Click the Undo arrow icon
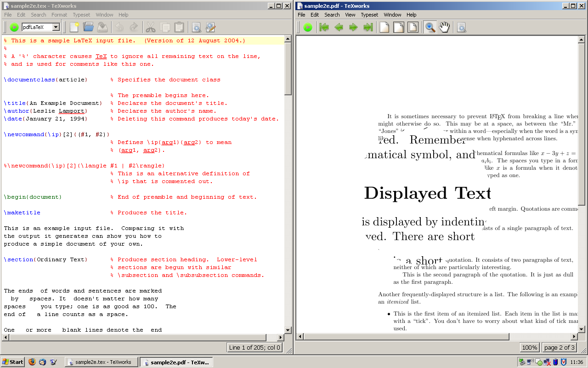 pos(119,27)
